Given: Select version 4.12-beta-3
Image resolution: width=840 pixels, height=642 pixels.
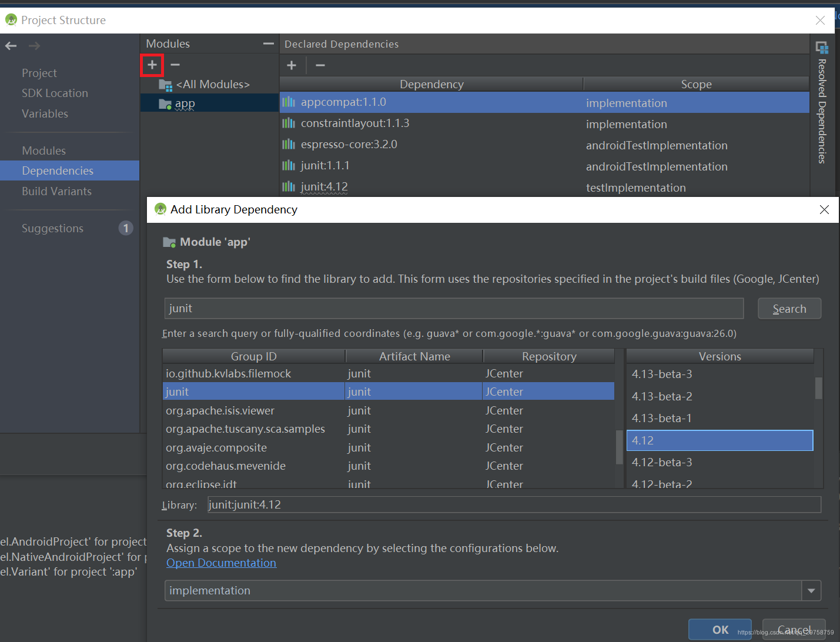Looking at the screenshot, I should click(x=720, y=463).
